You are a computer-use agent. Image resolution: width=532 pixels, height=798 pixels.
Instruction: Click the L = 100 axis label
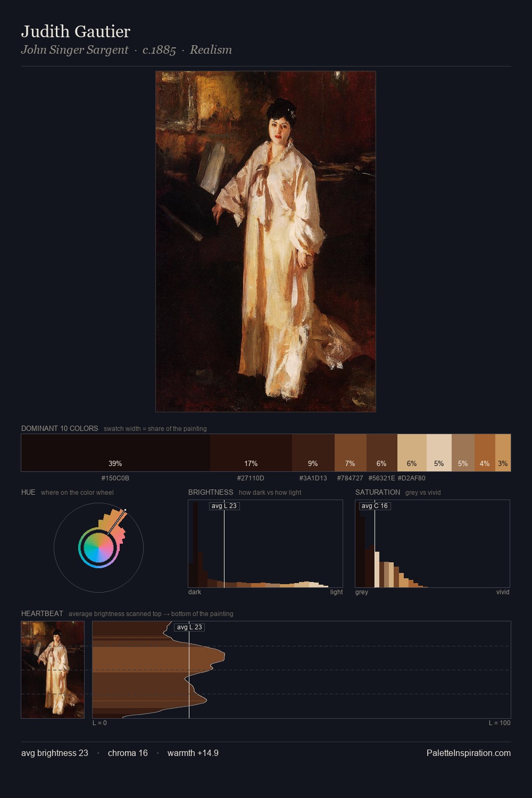point(500,723)
